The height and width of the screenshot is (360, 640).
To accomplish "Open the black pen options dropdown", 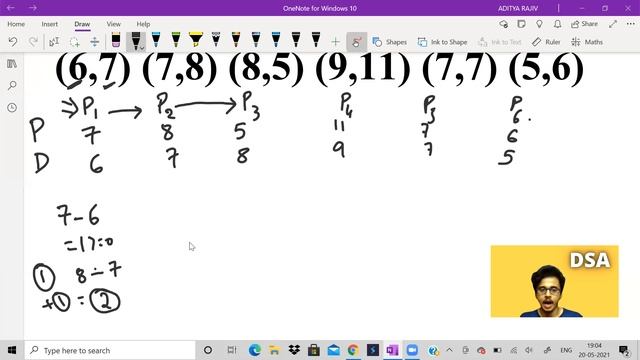I will click(x=142, y=48).
